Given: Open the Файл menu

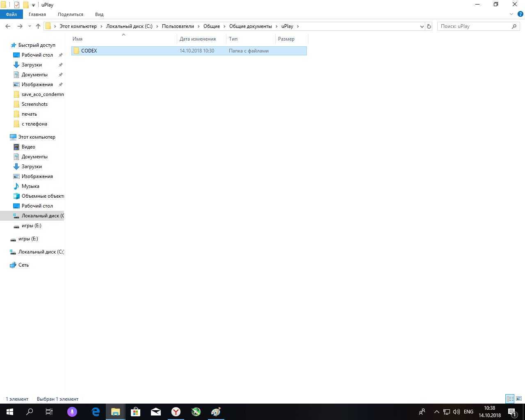Looking at the screenshot, I should click(11, 14).
